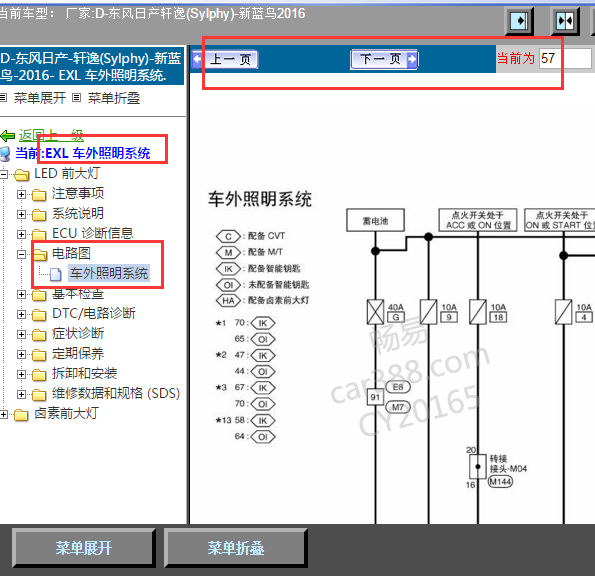
Task: Select the 定期保养 tree label
Action: tap(78, 354)
